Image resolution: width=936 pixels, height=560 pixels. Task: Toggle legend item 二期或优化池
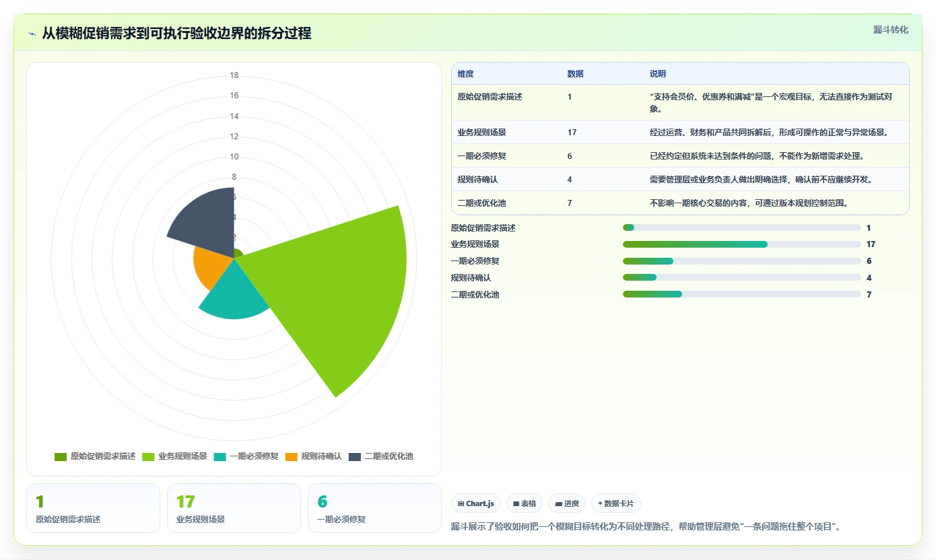tap(380, 456)
